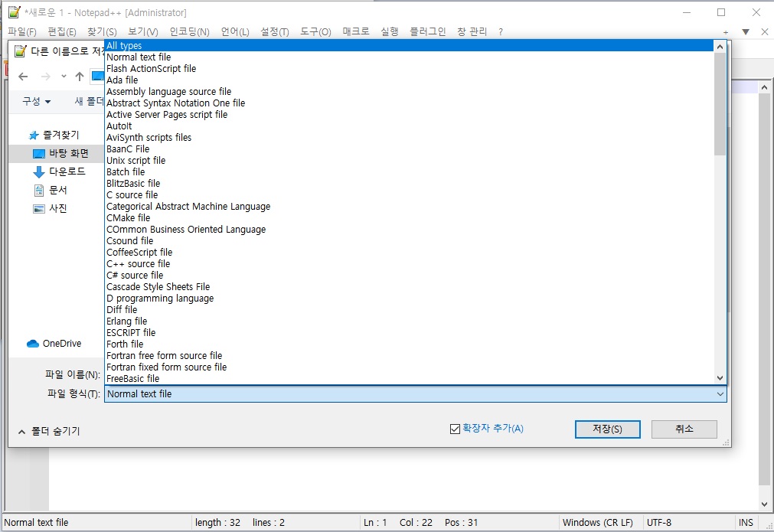The height and width of the screenshot is (532, 774).
Task: Open the 설정(T) menu
Action: pos(275,31)
